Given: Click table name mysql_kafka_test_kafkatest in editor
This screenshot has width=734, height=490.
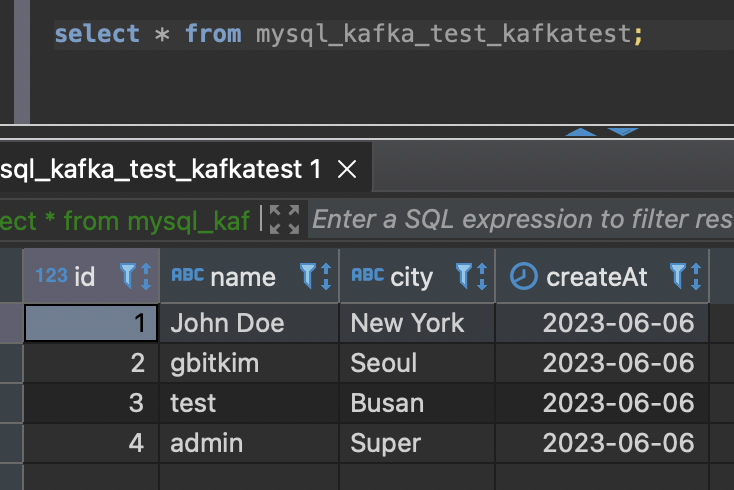Looking at the screenshot, I should (x=444, y=35).
